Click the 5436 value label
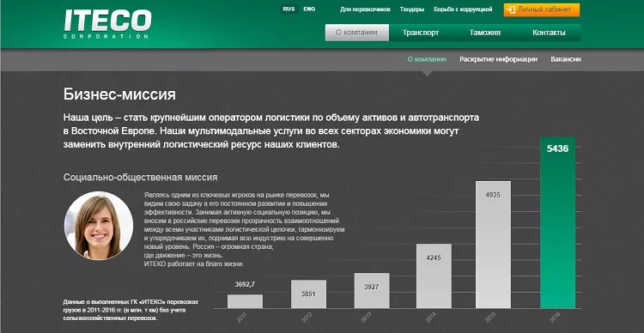644x333 pixels. (x=557, y=148)
